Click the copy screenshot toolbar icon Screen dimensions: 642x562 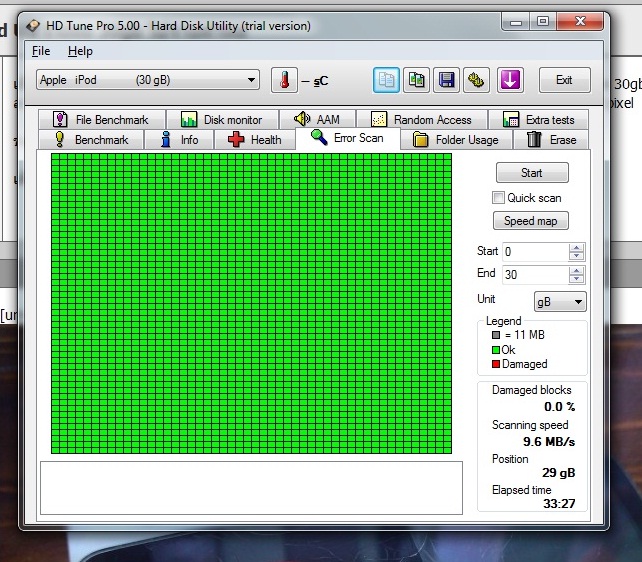(x=417, y=80)
